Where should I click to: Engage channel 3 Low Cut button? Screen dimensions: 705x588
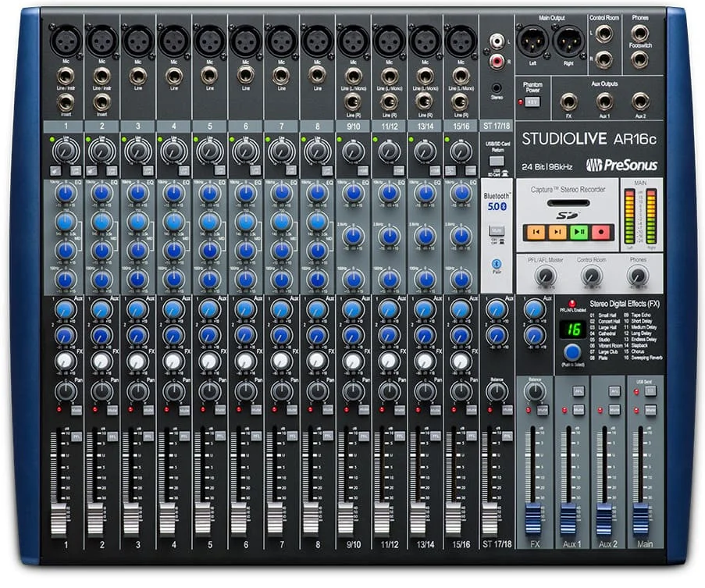click(148, 170)
